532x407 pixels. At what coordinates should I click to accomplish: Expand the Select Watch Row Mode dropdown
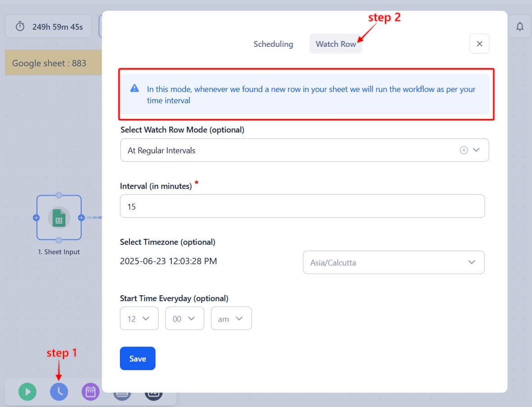pos(476,150)
